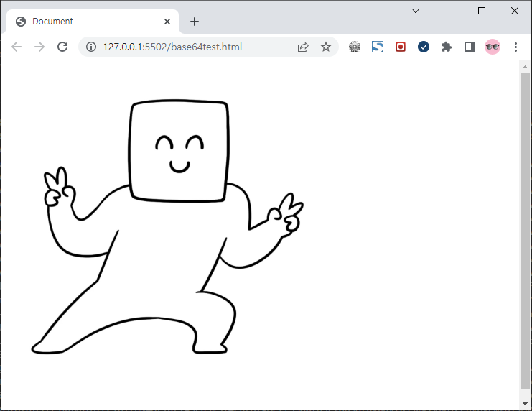The image size is (532, 411).
Task: Open the blue S extension icon
Action: tap(378, 47)
